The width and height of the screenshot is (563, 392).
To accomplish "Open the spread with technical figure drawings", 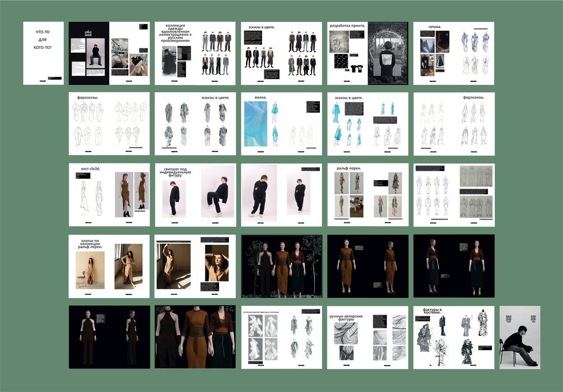I will pyautogui.click(x=454, y=195).
